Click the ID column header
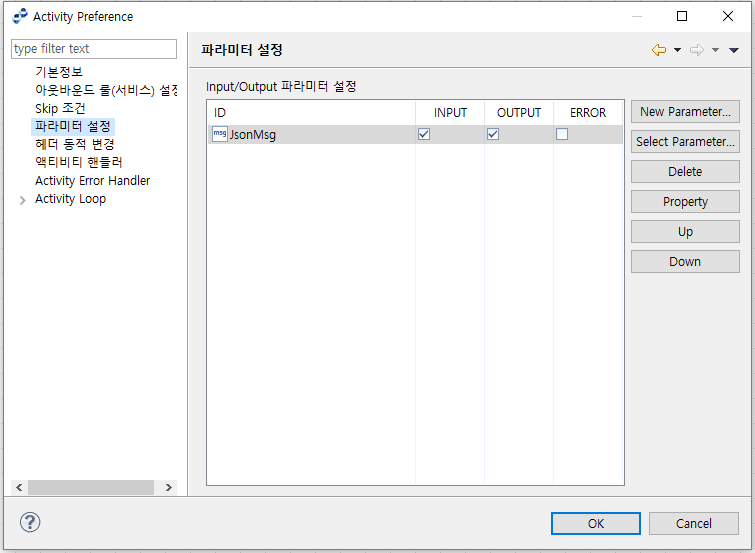 pyautogui.click(x=312, y=113)
